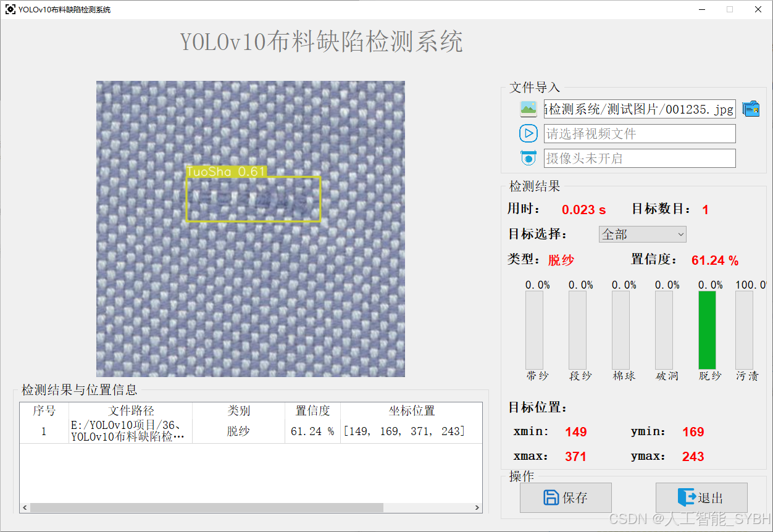Click the ymin value 169

click(693, 432)
